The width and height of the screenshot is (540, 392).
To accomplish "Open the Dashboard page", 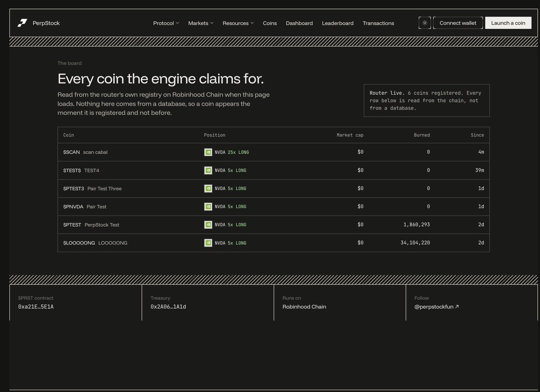I will click(x=299, y=23).
